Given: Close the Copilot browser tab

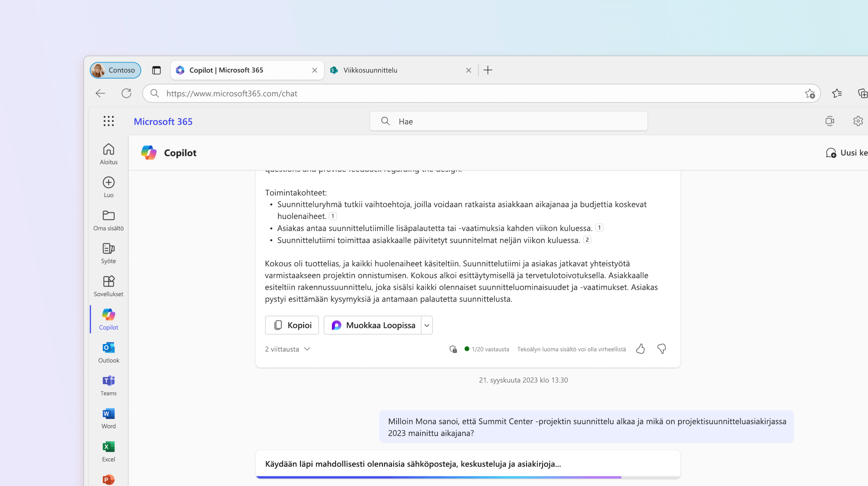Looking at the screenshot, I should coord(315,70).
